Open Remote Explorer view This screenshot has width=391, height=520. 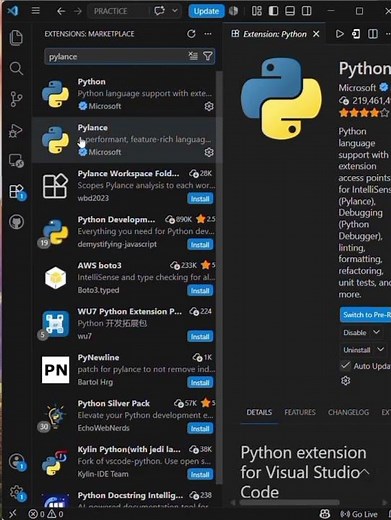tap(16, 161)
